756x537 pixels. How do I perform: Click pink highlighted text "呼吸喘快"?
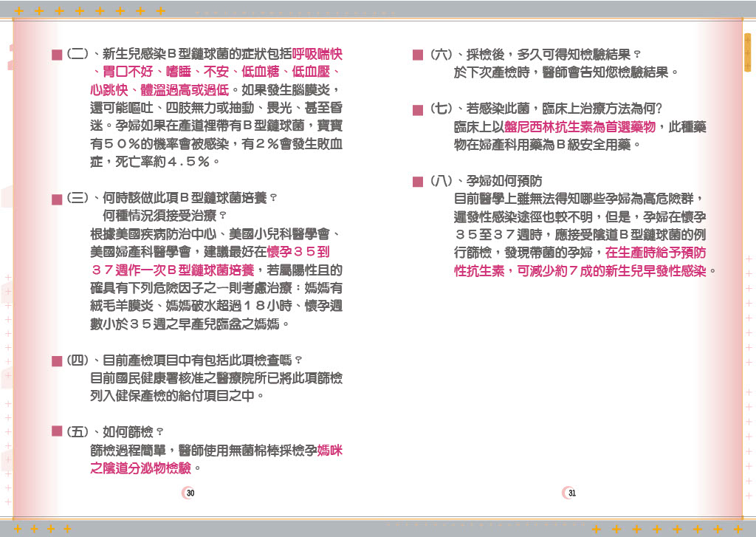[317, 55]
